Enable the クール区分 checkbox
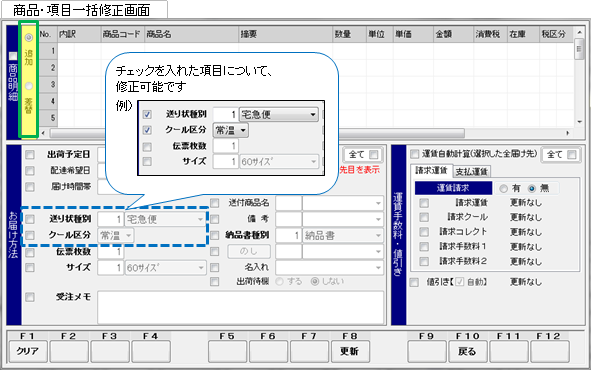Image resolution: width=591 pixels, height=370 pixels. click(30, 235)
